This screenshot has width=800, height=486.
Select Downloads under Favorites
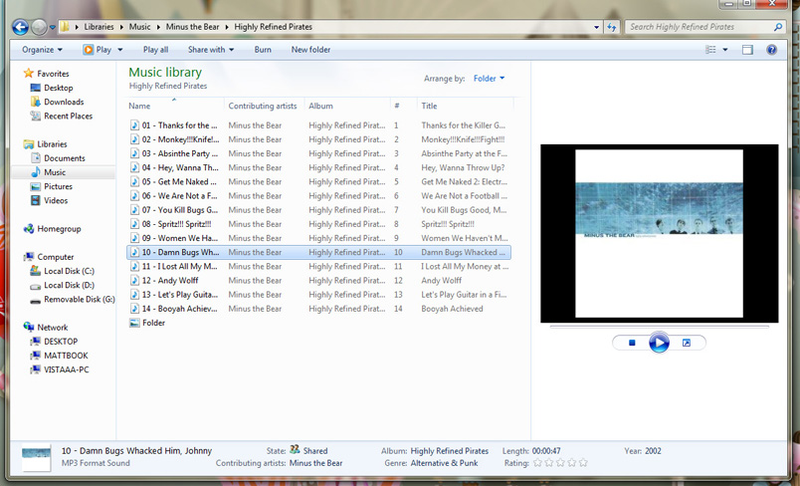pyautogui.click(x=63, y=102)
